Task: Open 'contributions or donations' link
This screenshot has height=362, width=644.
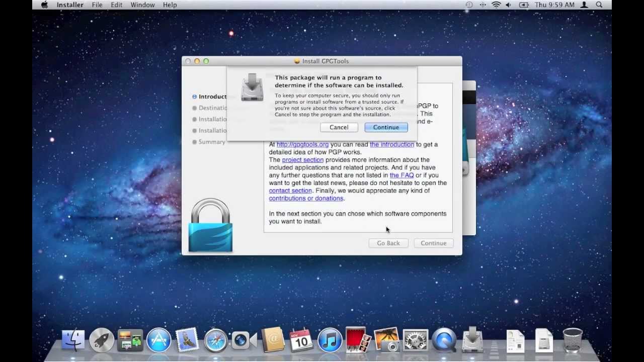Action: click(306, 198)
